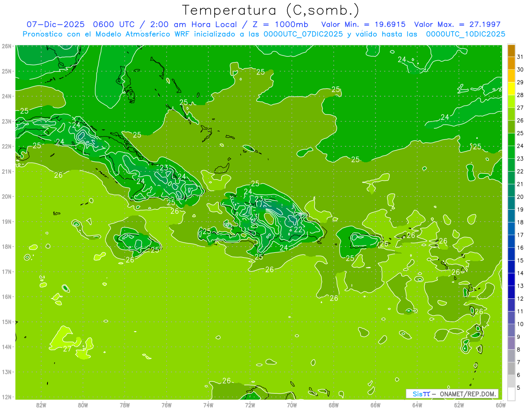
Task: Click the "12N" latitude axis label
Action: click(6, 397)
